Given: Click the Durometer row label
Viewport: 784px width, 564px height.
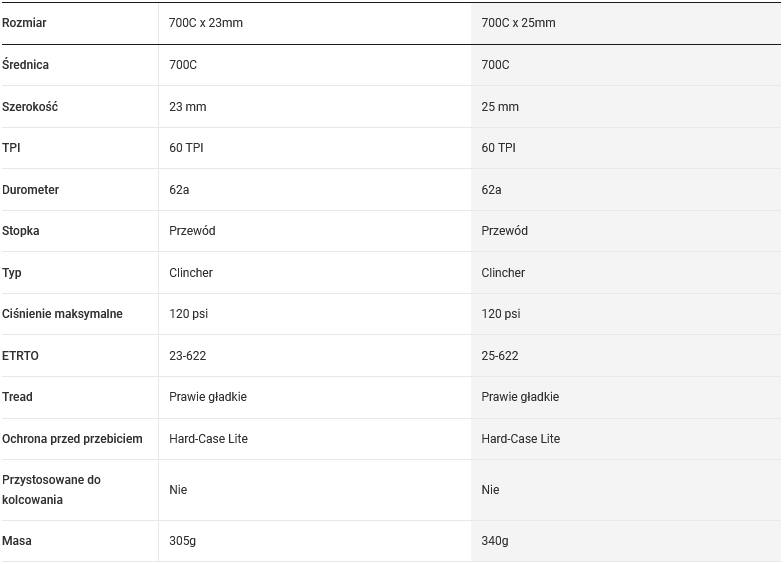Looking at the screenshot, I should 31,190.
